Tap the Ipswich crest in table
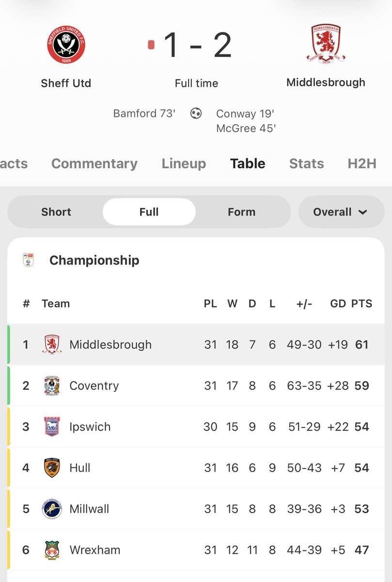Viewport: 392px width, 582px height. click(52, 427)
